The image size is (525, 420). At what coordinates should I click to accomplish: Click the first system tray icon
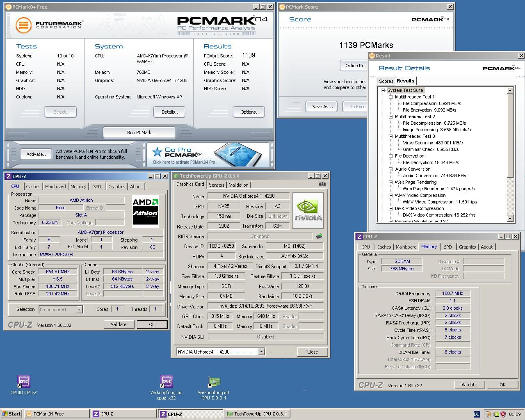488,414
